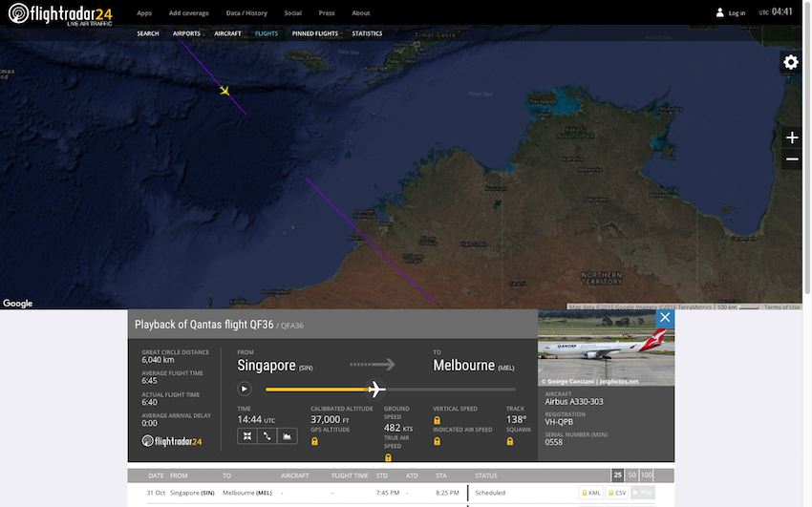Zoom out the map with minus button

pyautogui.click(x=792, y=158)
